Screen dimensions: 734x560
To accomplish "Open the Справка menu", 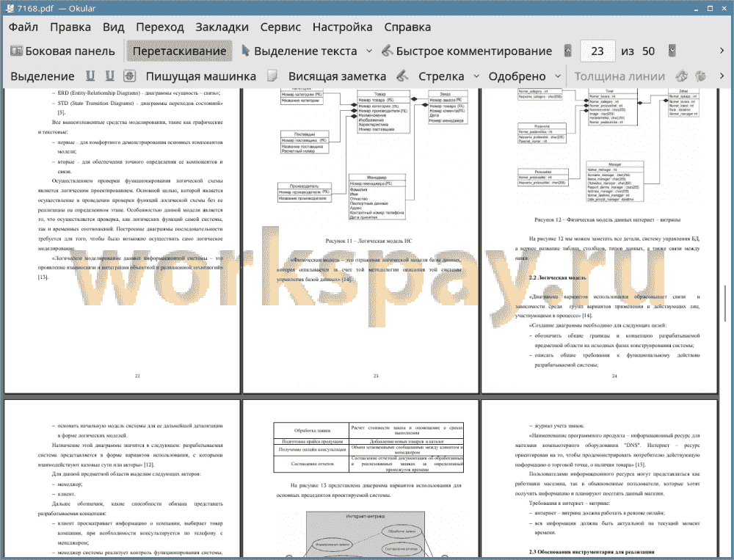I will coord(407,27).
